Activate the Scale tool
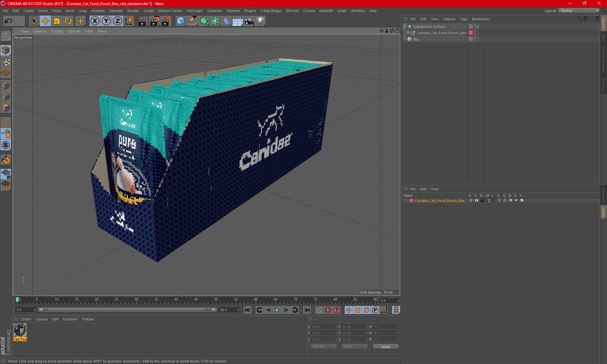 (57, 21)
